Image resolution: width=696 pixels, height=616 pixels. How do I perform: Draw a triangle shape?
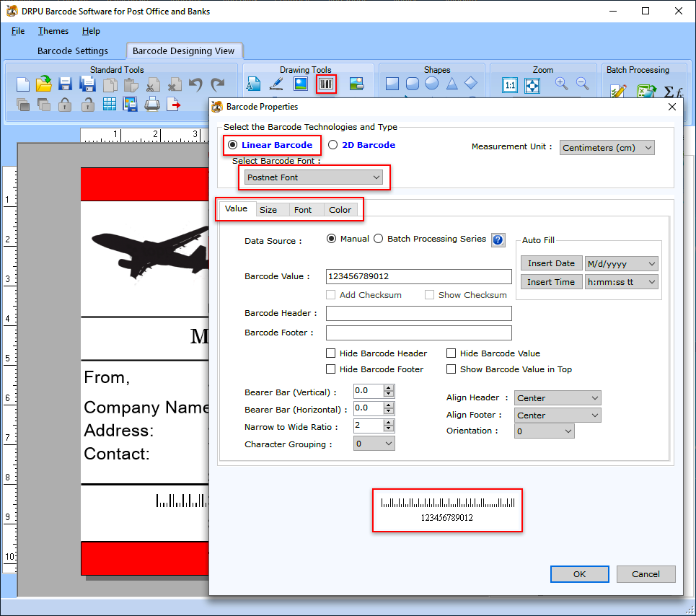(x=452, y=84)
